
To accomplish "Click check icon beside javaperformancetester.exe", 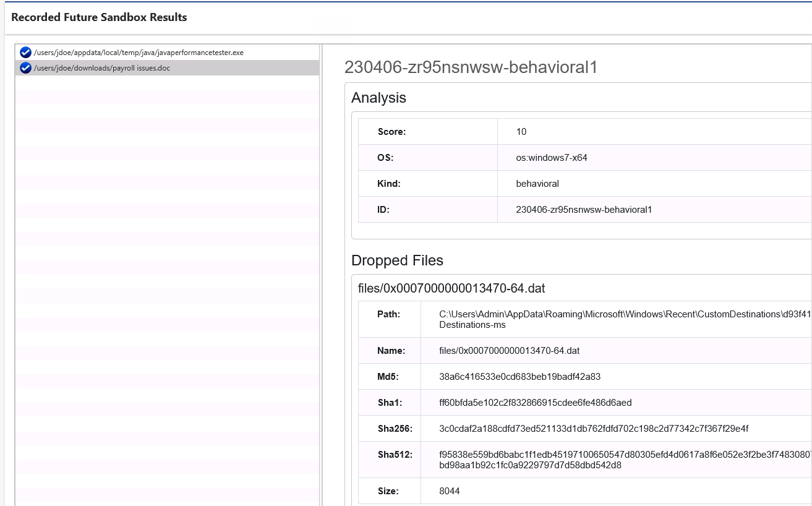I will [25, 53].
